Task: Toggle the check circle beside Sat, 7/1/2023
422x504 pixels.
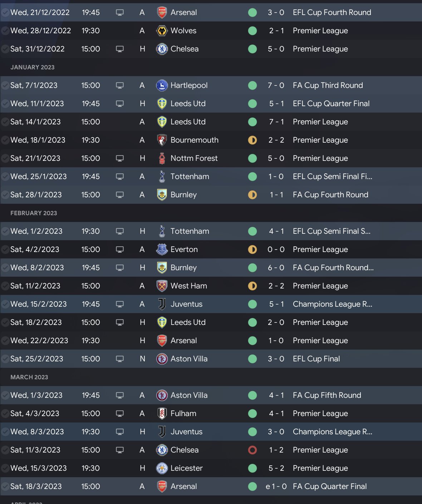Action: pyautogui.click(x=5, y=85)
